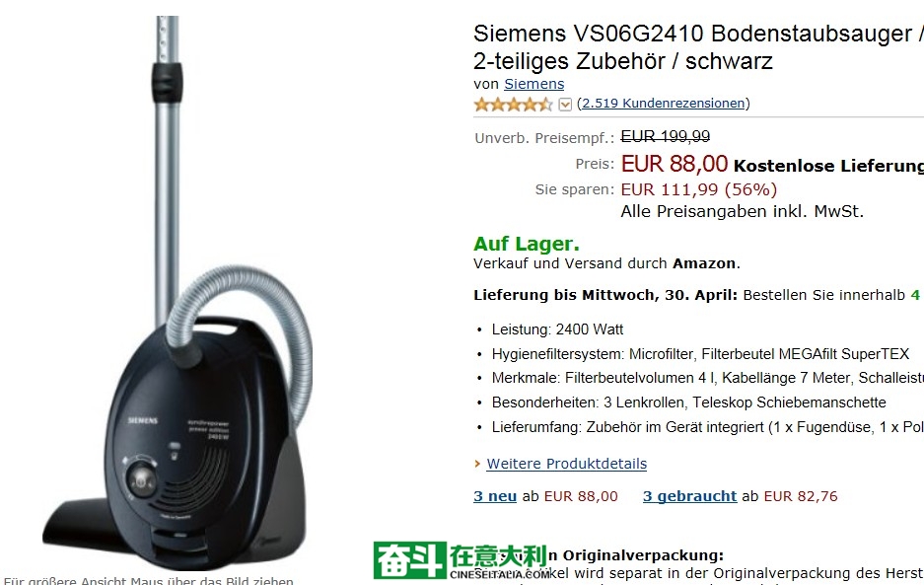Viewport: 924px width, 585px height.
Task: Open the star rating dropdown arrow
Action: tap(565, 105)
